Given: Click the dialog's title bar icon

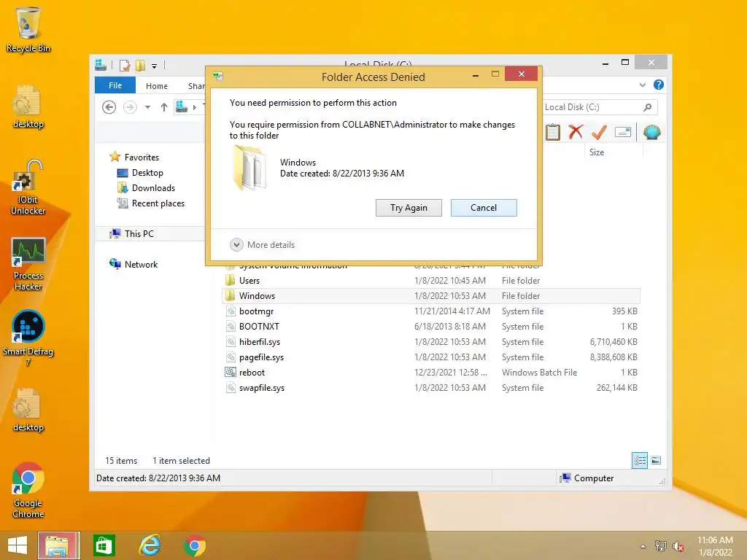Looking at the screenshot, I should point(218,76).
